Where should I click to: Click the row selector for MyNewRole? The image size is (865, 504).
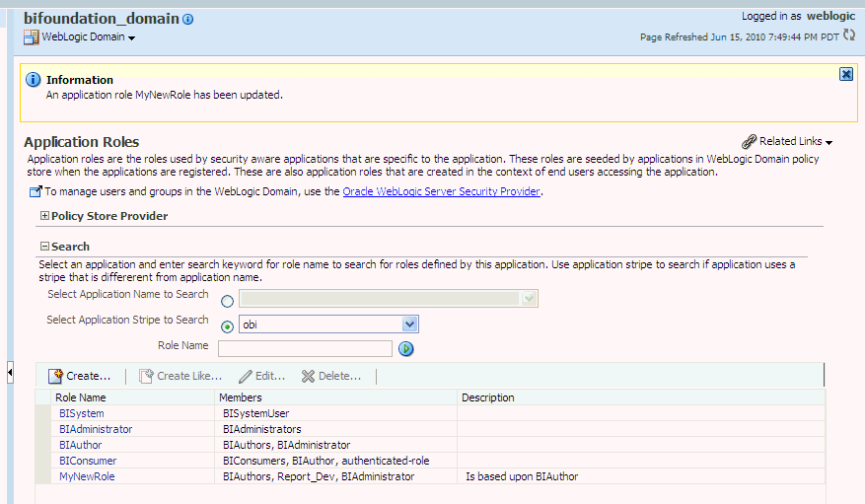click(42, 476)
